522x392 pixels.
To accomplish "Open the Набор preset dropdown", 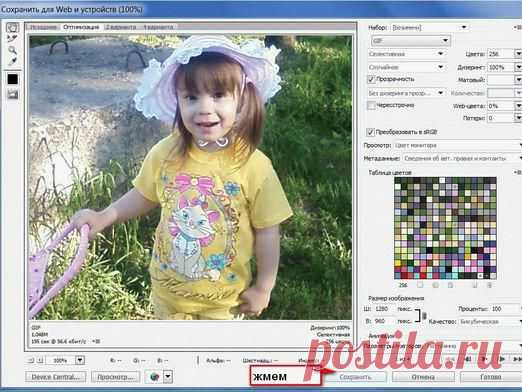I will (x=429, y=28).
